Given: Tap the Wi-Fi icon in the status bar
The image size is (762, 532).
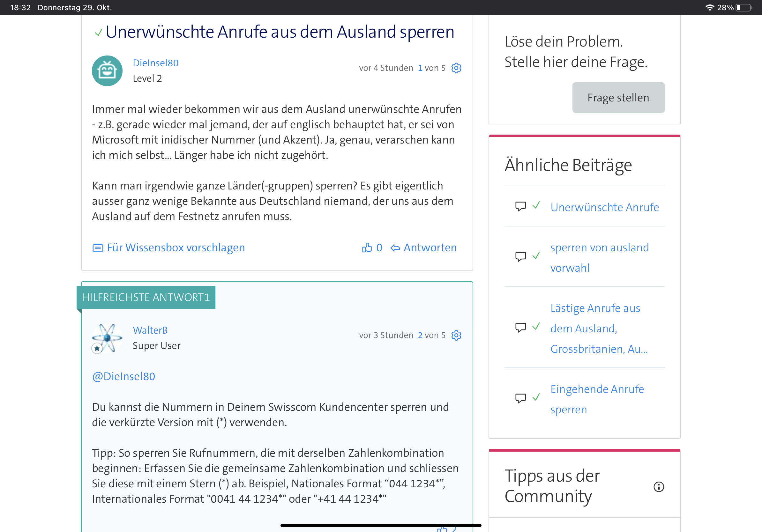Looking at the screenshot, I should 710,7.
